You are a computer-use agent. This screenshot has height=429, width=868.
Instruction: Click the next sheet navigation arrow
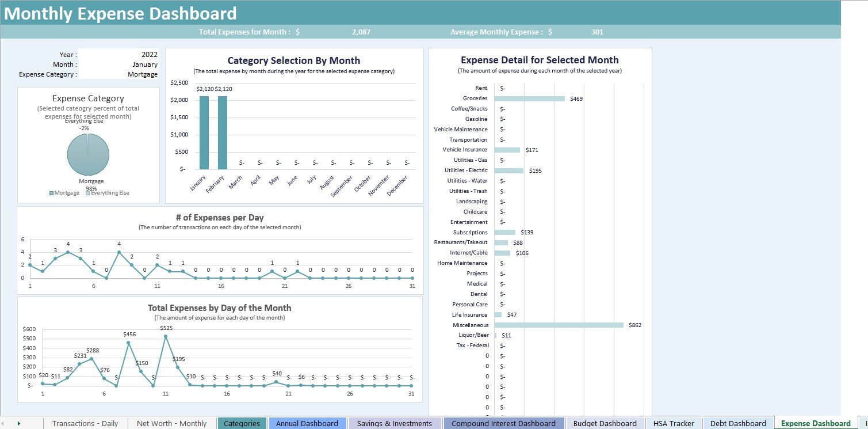tap(18, 423)
